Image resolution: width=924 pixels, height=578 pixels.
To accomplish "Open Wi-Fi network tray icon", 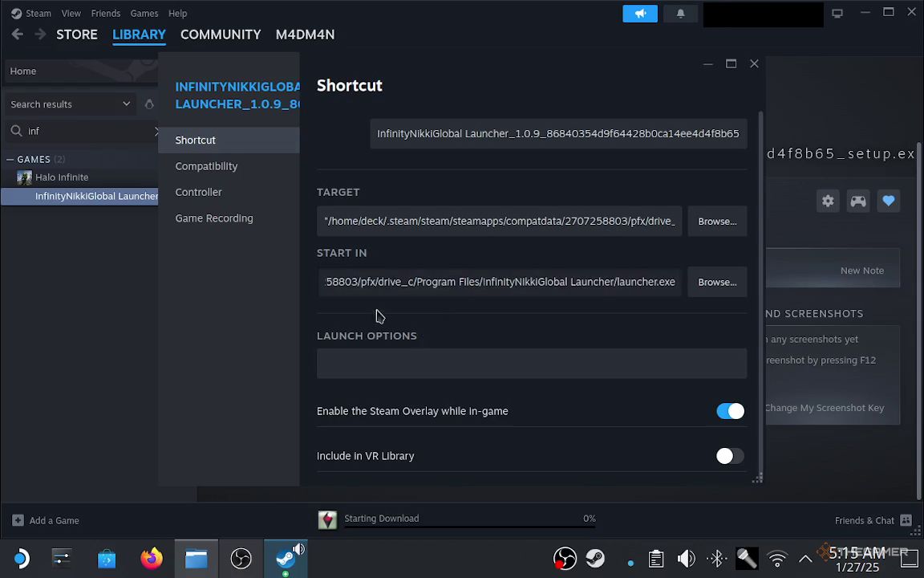I will [x=777, y=558].
